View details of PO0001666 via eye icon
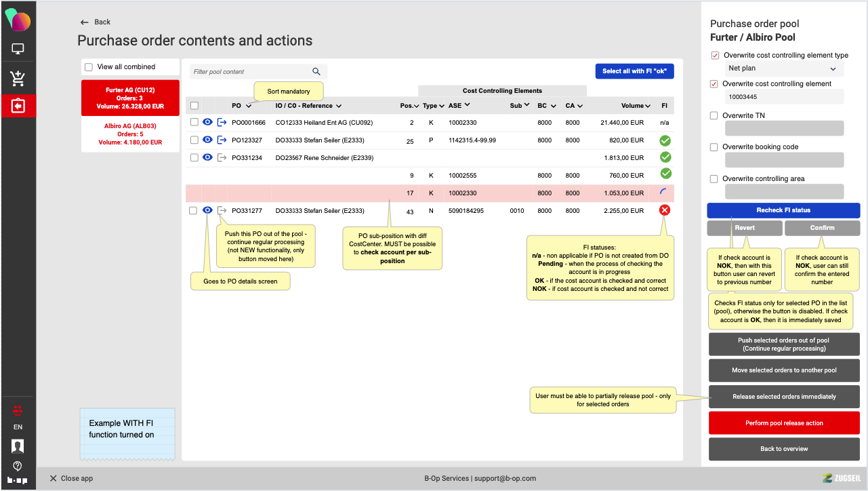Viewport: 868px width, 491px height. coord(208,122)
